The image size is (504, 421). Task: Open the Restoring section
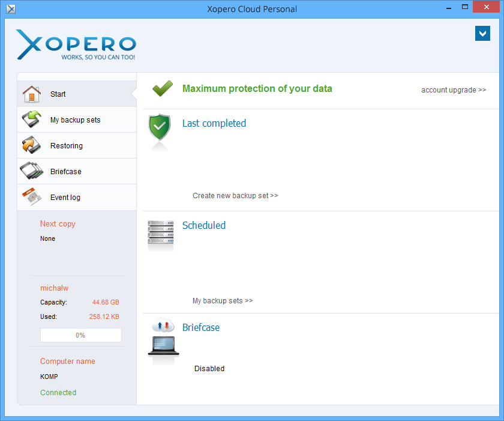(x=77, y=146)
